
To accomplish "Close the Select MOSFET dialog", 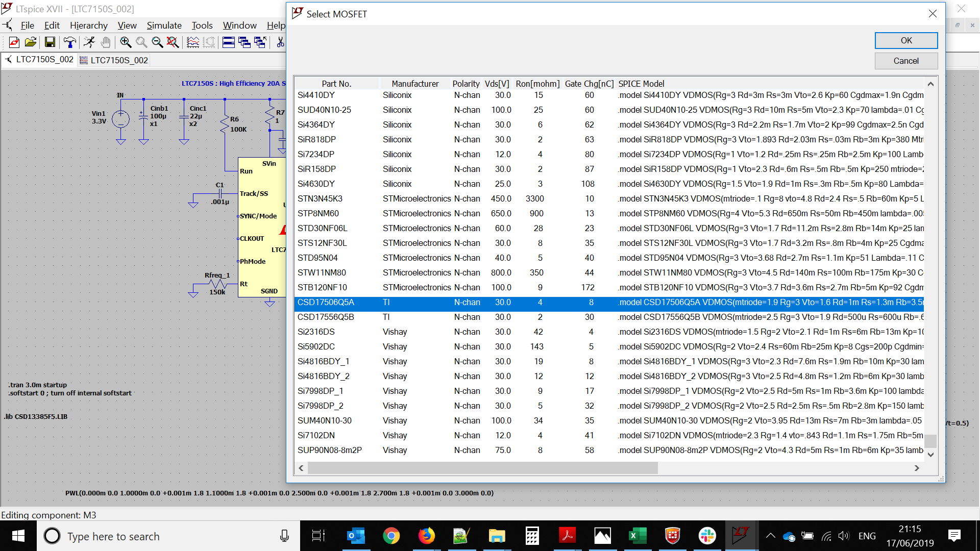I will pos(933,14).
